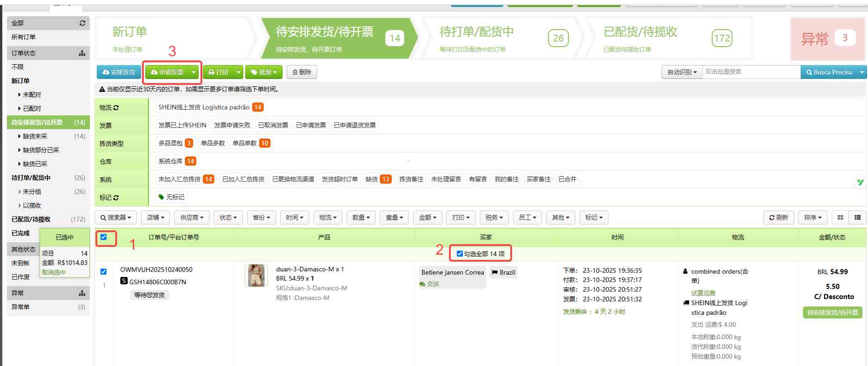Open the 店铺 filter dropdown

click(x=156, y=217)
